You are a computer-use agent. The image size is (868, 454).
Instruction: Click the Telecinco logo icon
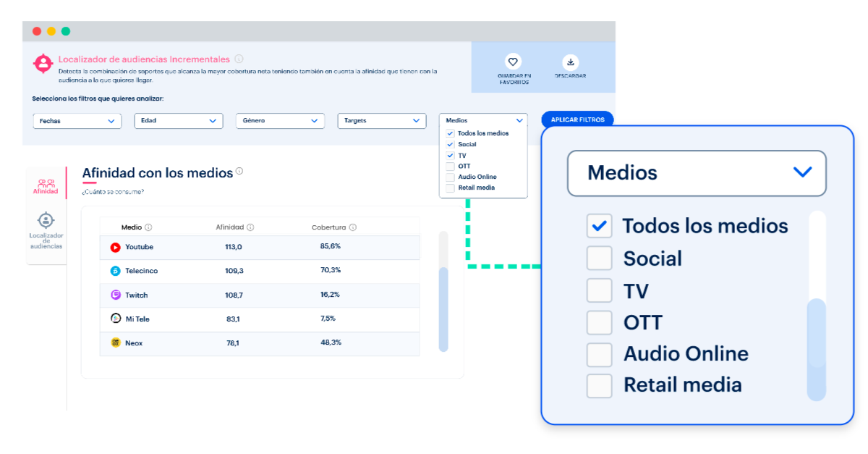tap(115, 271)
